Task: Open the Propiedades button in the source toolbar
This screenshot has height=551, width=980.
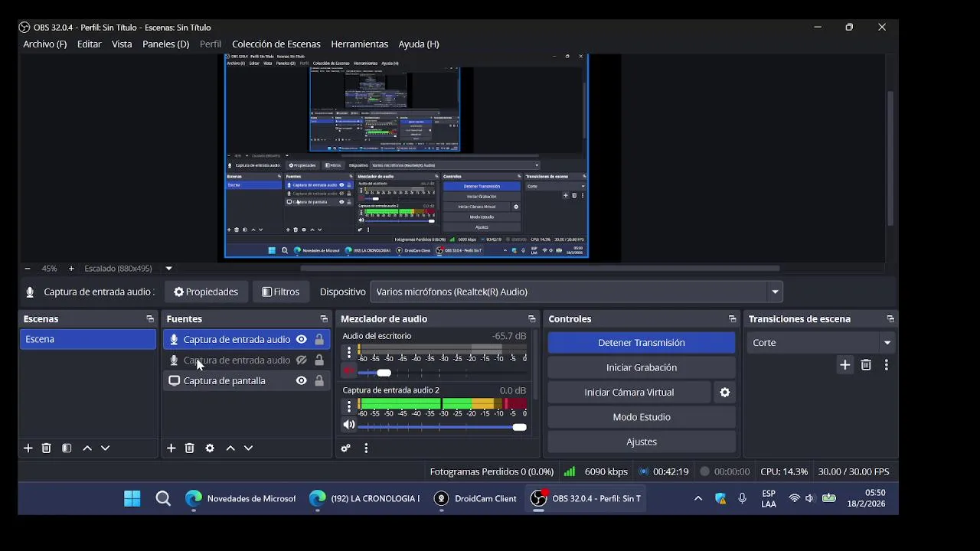Action: tap(206, 292)
